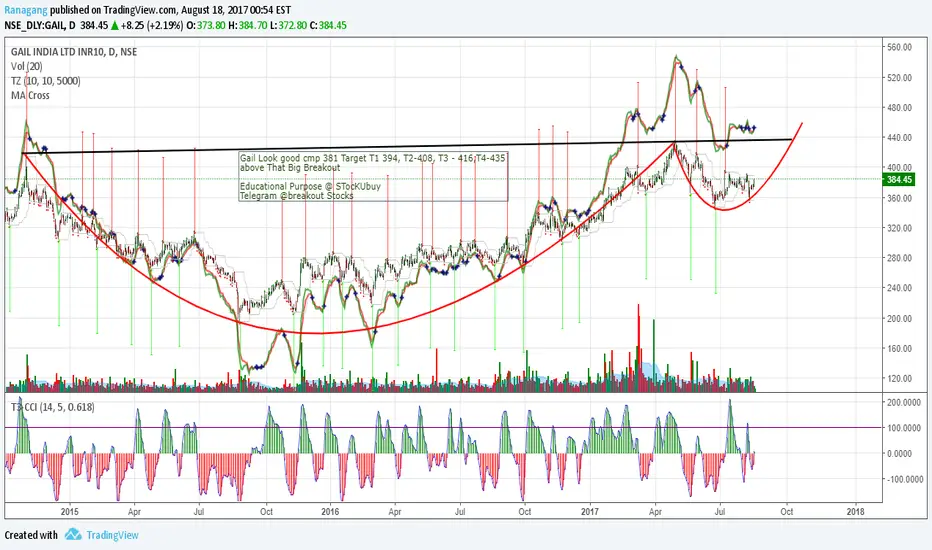This screenshot has width=932, height=550.
Task: Click the 440.00 price axis label
Action: (899, 137)
